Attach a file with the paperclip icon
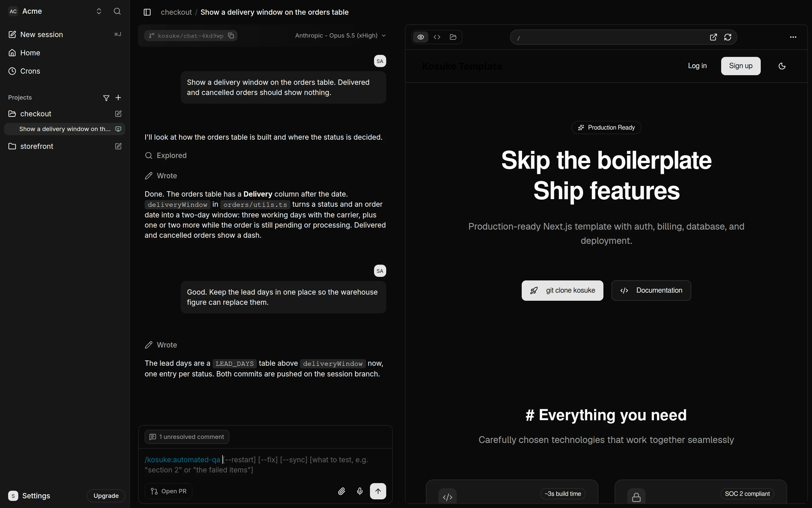 342,491
